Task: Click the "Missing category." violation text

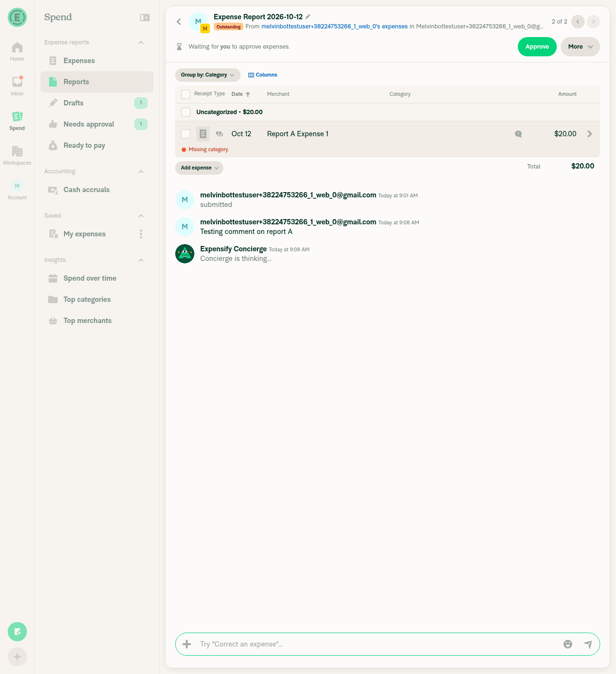Action: (209, 150)
